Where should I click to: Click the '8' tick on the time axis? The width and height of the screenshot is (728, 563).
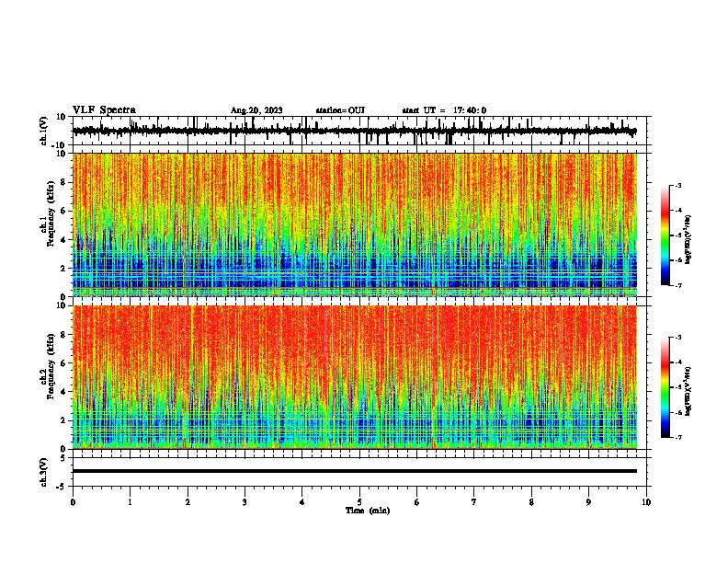(531, 502)
